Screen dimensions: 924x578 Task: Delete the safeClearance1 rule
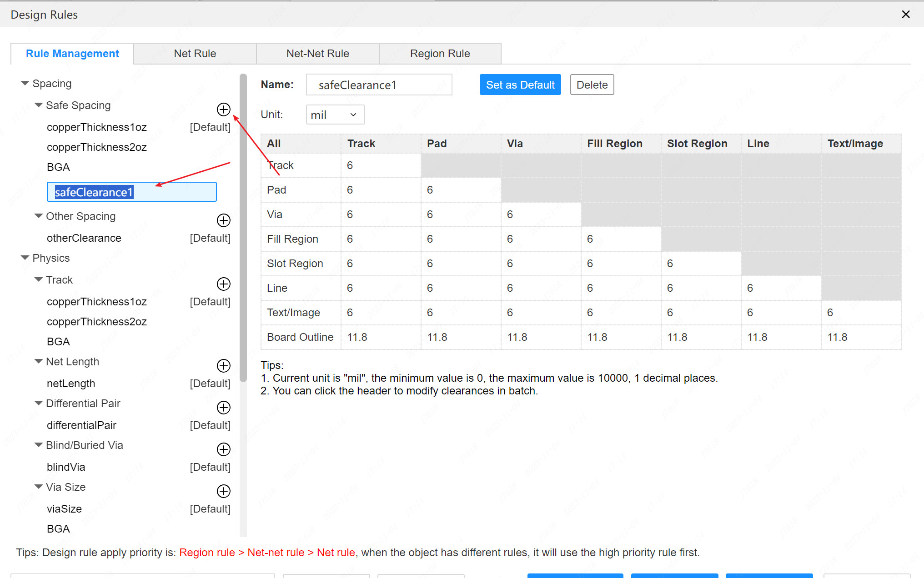pos(591,85)
